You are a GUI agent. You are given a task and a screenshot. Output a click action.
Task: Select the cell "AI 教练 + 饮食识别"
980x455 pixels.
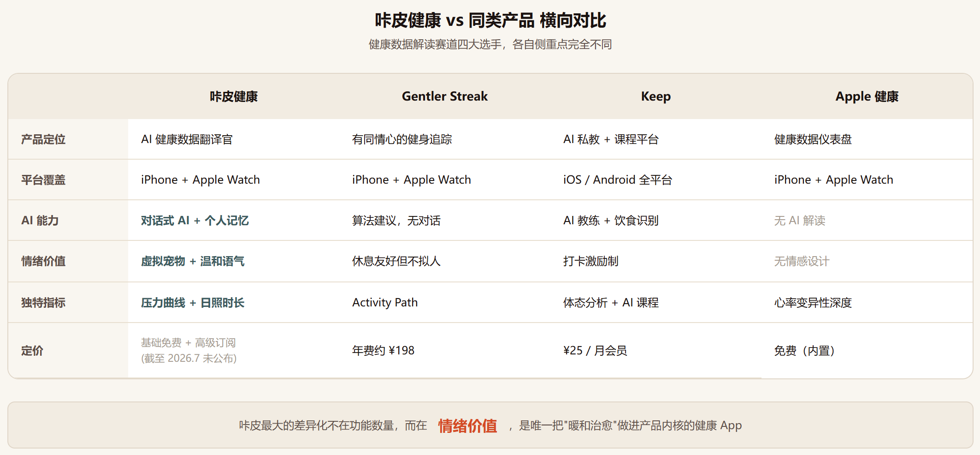(x=611, y=221)
